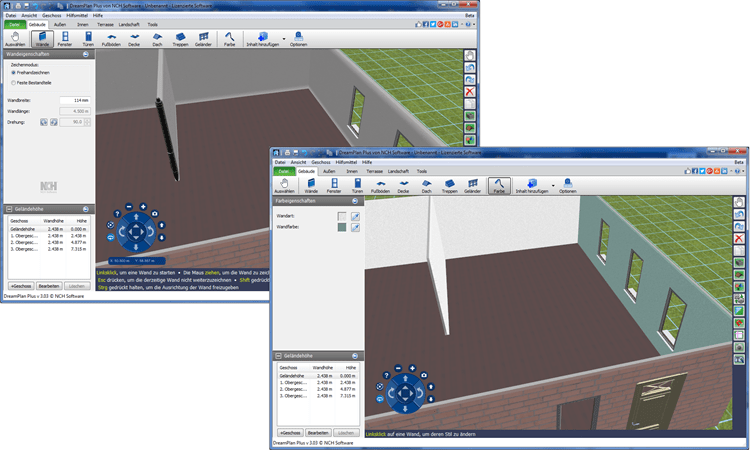This screenshot has height=450, width=750.
Task: Select Dach tool in front window
Action: (427, 186)
